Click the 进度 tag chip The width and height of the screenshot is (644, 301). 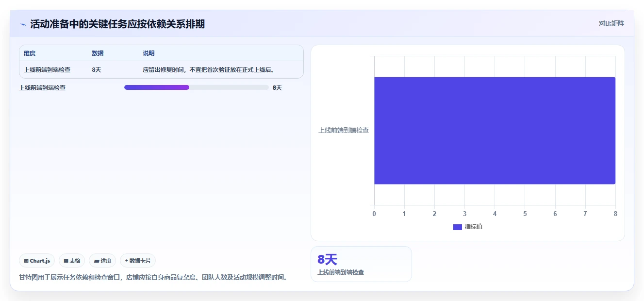click(102, 261)
